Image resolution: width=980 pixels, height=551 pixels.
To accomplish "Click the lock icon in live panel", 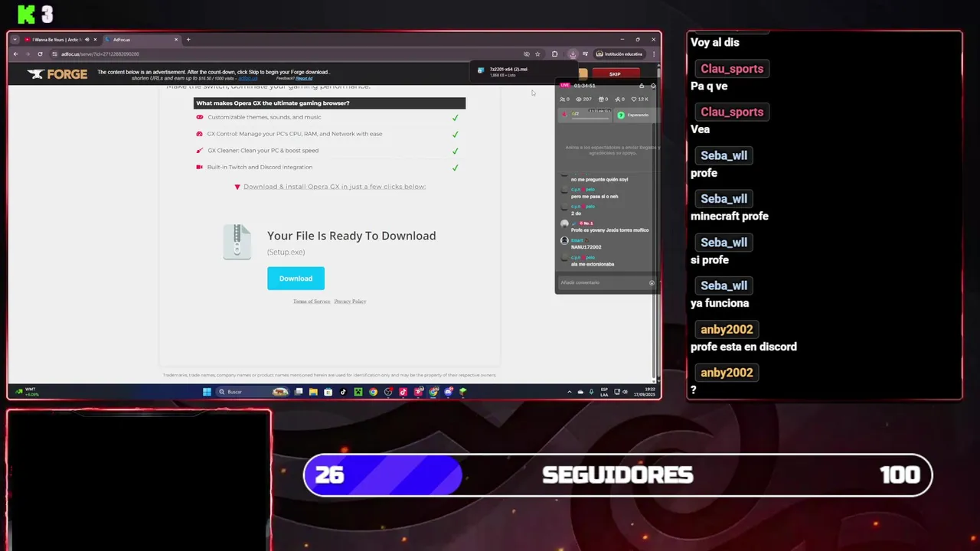I will (x=642, y=86).
